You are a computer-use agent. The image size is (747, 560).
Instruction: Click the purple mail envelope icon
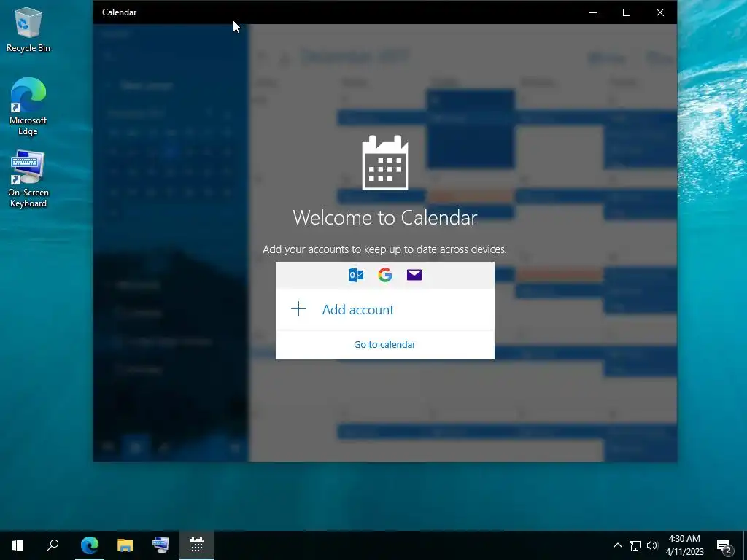click(x=414, y=275)
